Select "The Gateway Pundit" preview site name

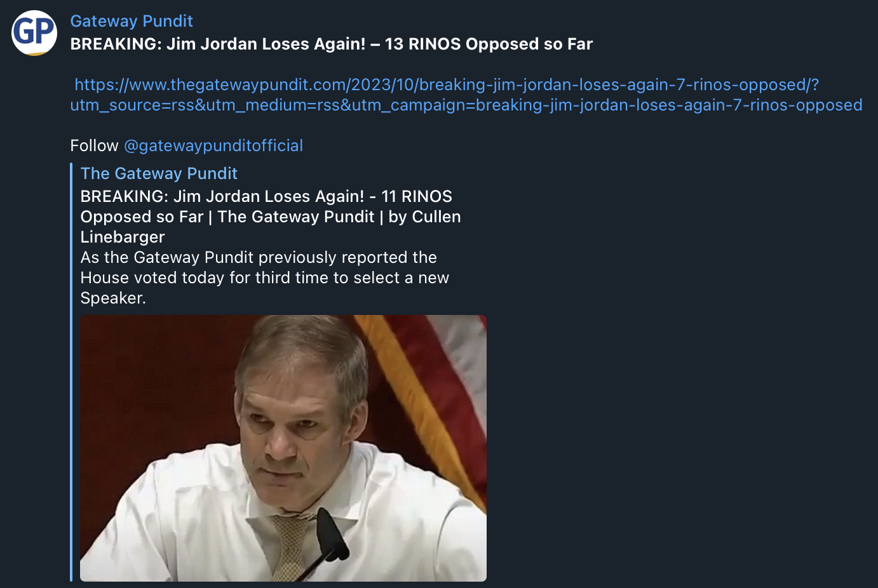tap(159, 173)
